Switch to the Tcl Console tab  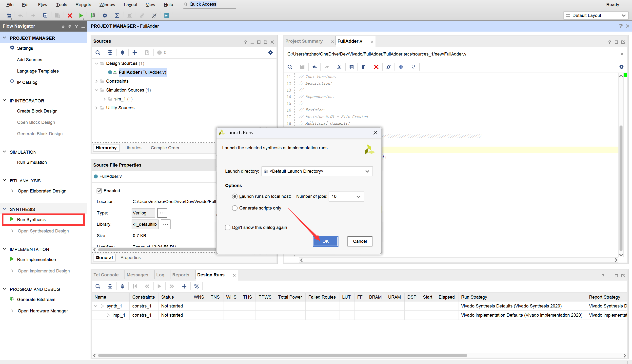[106, 275]
